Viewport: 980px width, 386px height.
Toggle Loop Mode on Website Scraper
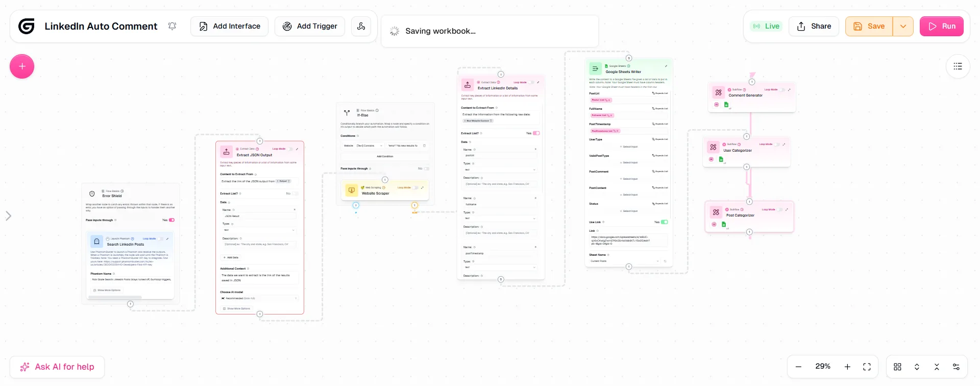[416, 187]
